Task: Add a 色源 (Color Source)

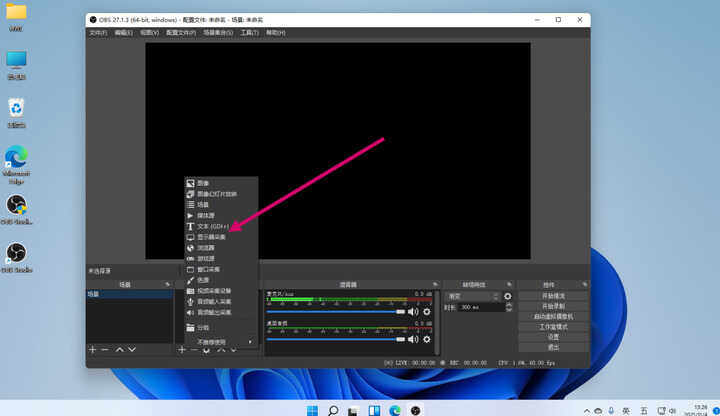Action: [221, 280]
